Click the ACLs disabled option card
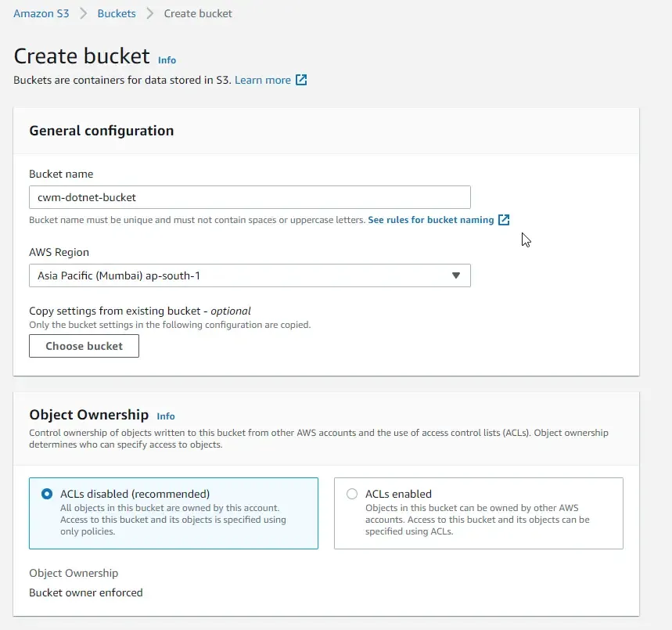This screenshot has width=672, height=630. tap(174, 513)
